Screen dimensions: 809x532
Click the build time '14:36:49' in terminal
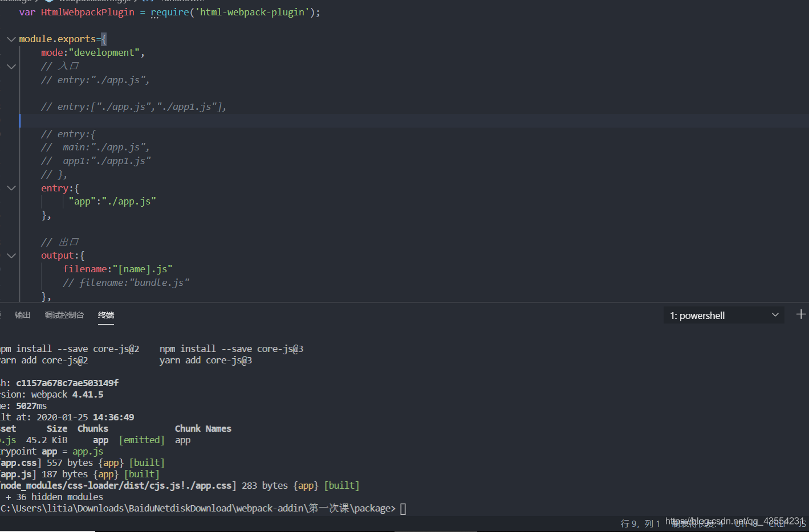[x=113, y=417]
